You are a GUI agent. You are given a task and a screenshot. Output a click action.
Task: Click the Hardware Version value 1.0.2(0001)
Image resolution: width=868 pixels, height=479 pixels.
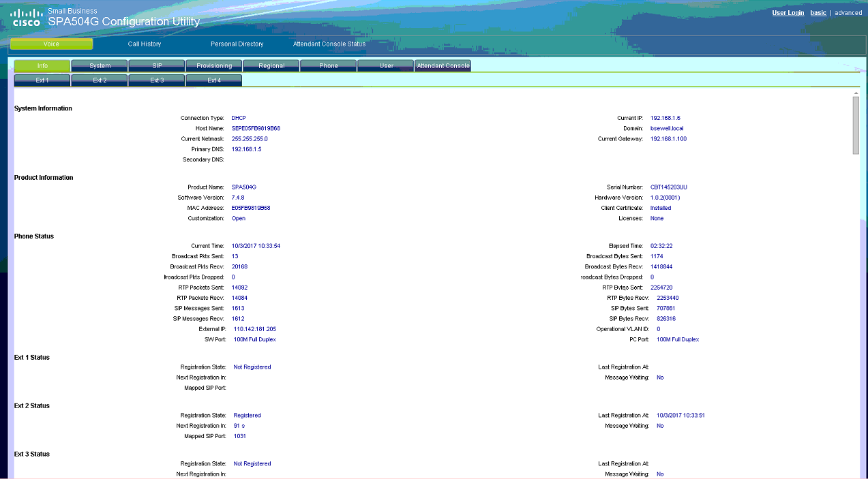[x=665, y=198]
